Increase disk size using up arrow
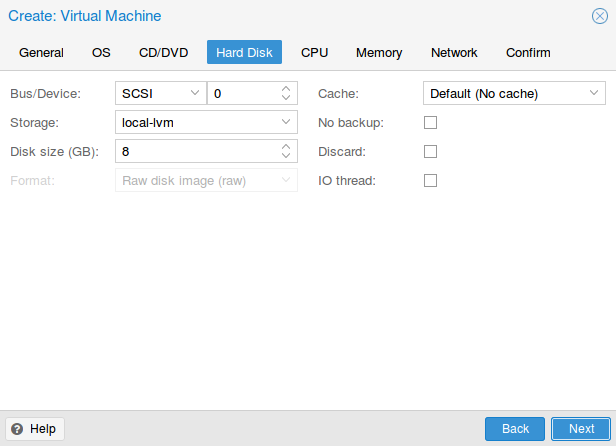The width and height of the screenshot is (616, 446). tap(286, 147)
